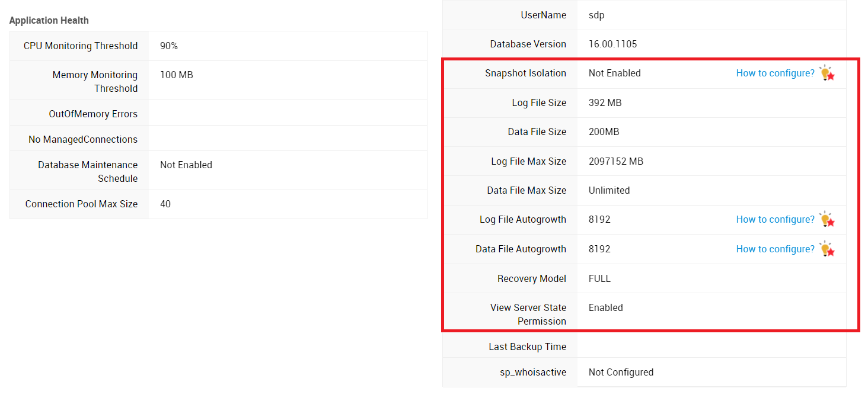Click the UserName value 'sdp'
Screen dimensions: 868x417
tap(596, 15)
